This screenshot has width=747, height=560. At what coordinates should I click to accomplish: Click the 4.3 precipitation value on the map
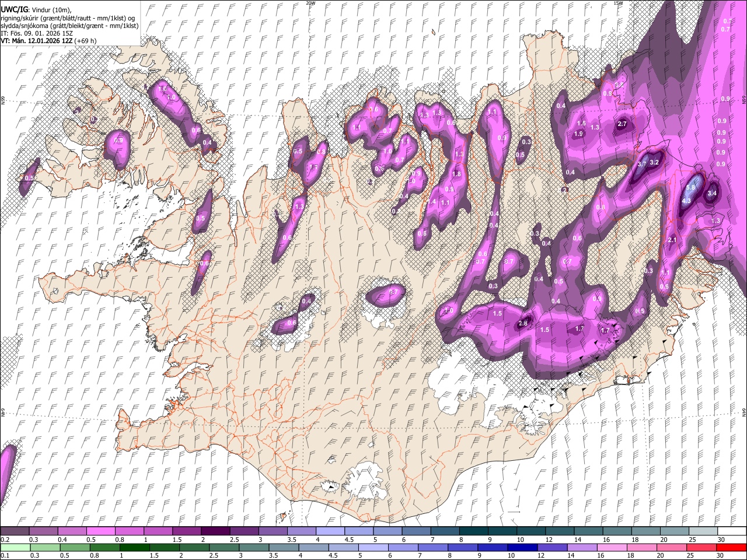click(x=686, y=201)
